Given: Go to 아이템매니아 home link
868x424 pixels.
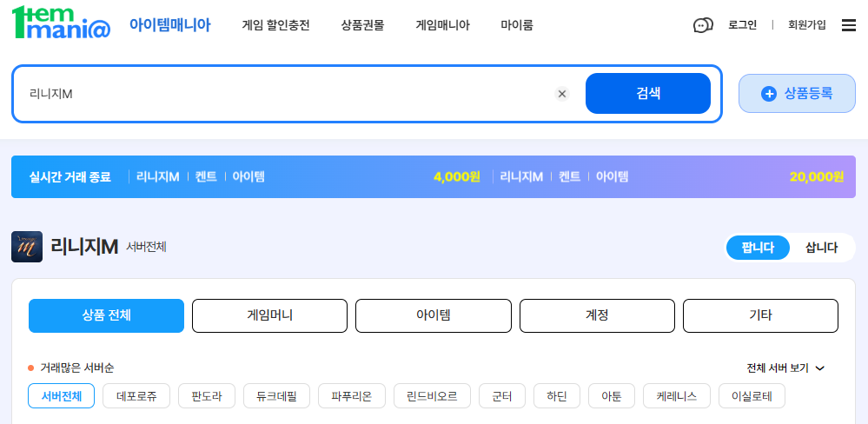Looking at the screenshot, I should tap(170, 25).
